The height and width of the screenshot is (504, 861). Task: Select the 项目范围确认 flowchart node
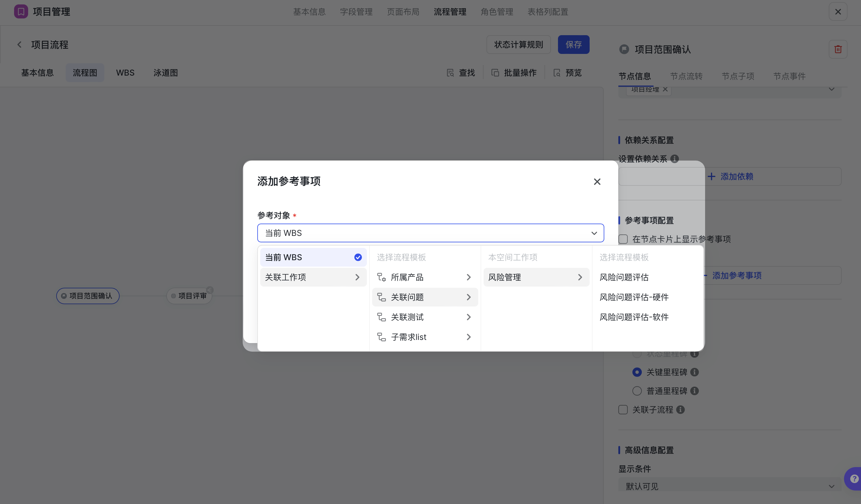88,296
